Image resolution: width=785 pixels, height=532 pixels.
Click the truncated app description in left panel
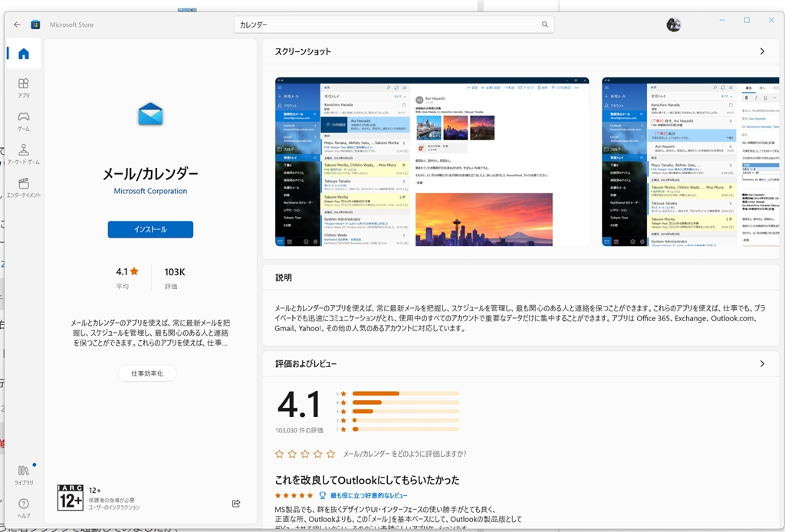tap(150, 333)
